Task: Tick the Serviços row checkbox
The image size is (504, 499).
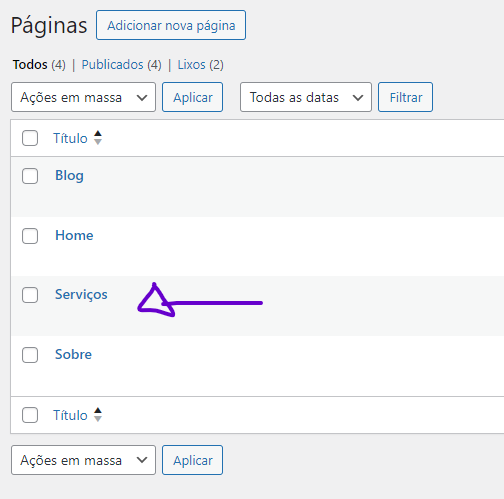Action: coord(30,295)
